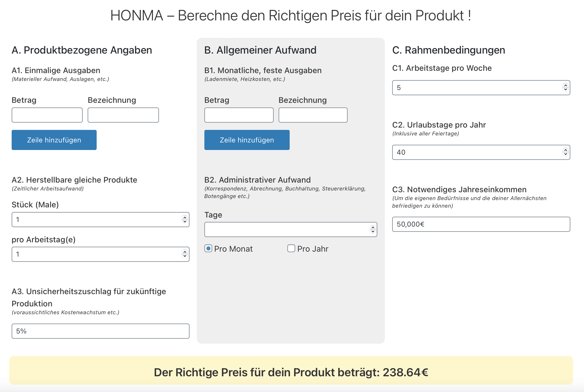The width and height of the screenshot is (584, 392).
Task: Select the Pro Monat option
Action: [x=208, y=248]
